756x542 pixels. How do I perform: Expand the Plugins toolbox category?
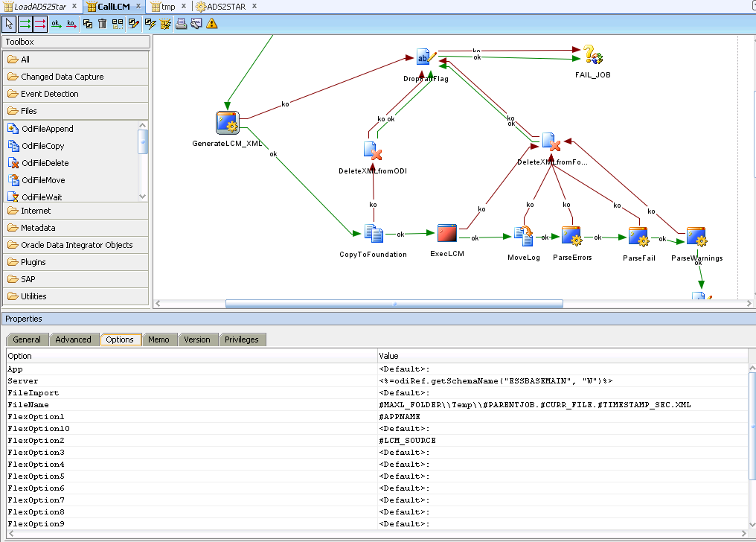[x=76, y=262]
